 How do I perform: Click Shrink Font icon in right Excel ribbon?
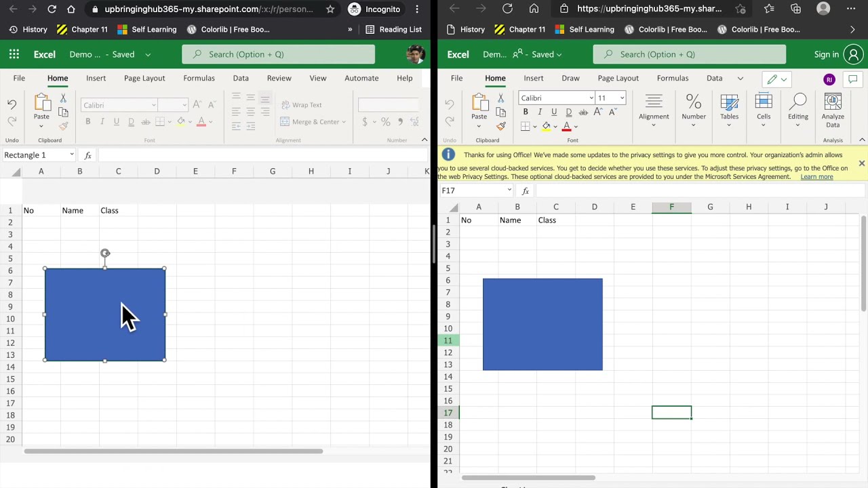click(x=612, y=112)
